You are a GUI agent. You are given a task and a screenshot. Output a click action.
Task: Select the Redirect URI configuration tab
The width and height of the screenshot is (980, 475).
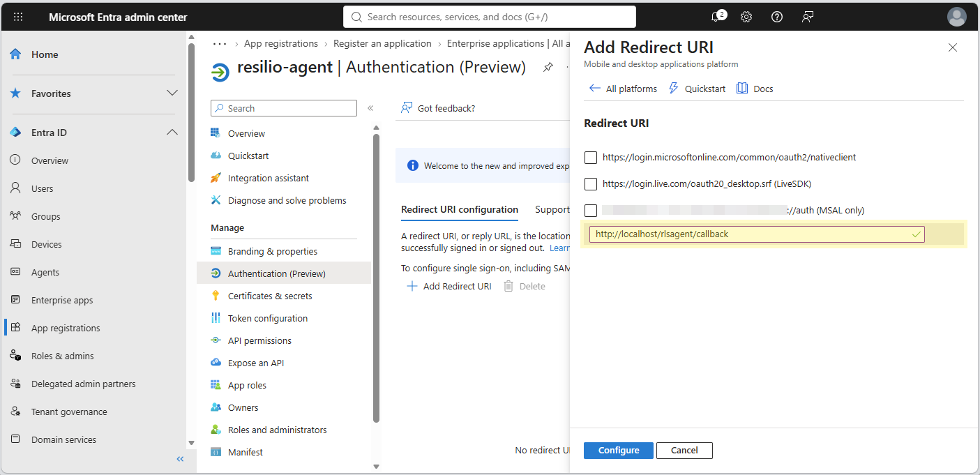tap(460, 210)
